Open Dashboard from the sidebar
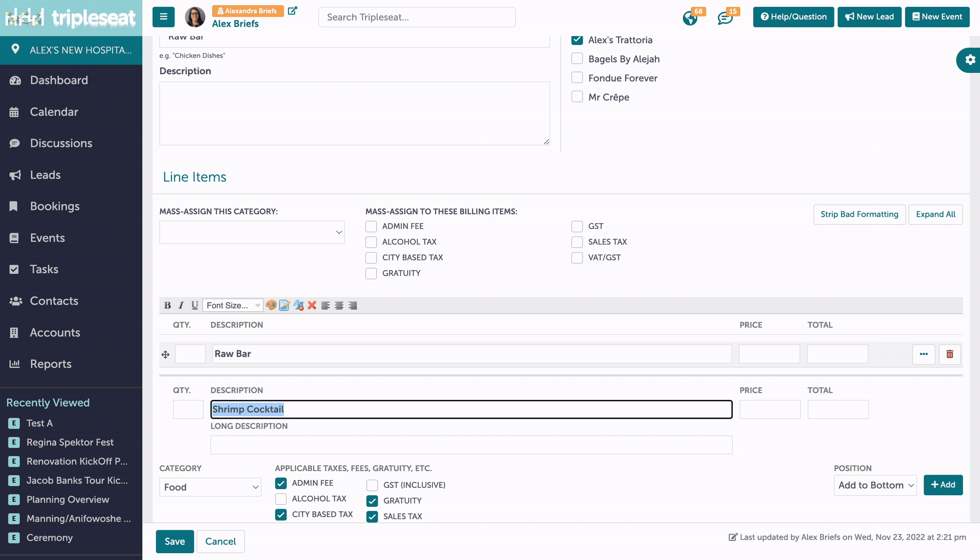This screenshot has height=560, width=980. [59, 80]
